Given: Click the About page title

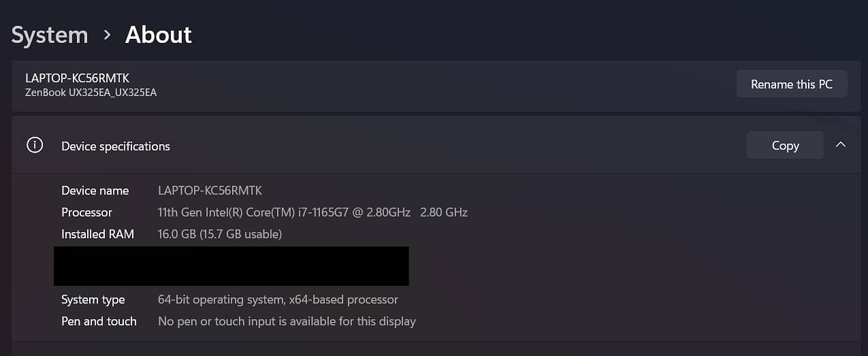Looking at the screenshot, I should click(x=159, y=35).
